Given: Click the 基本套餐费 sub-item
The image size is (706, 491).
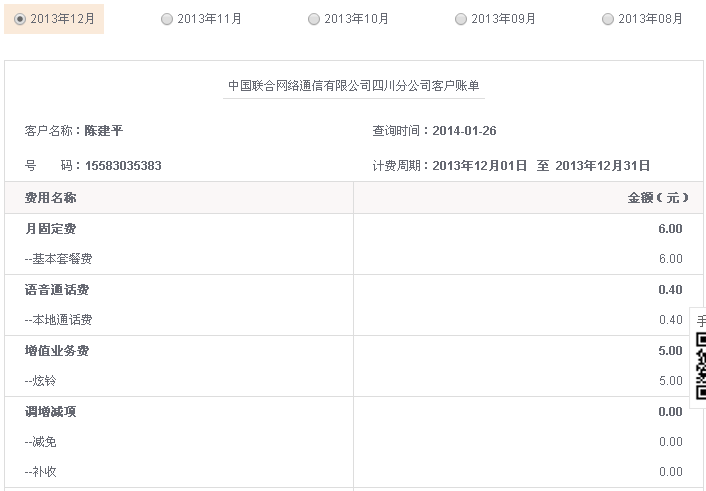Looking at the screenshot, I should coord(59,259).
